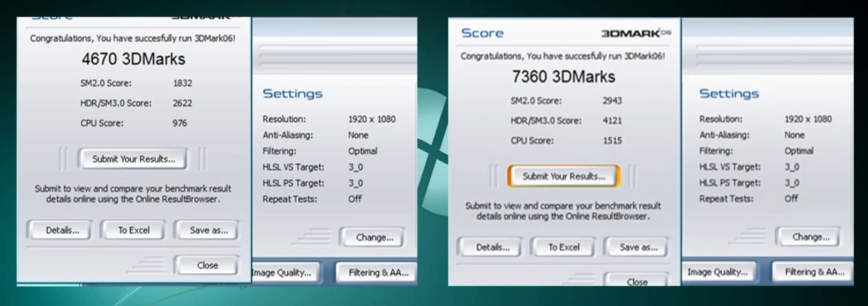Click Resolution value 1920 x 1080 in right panel

(x=808, y=119)
